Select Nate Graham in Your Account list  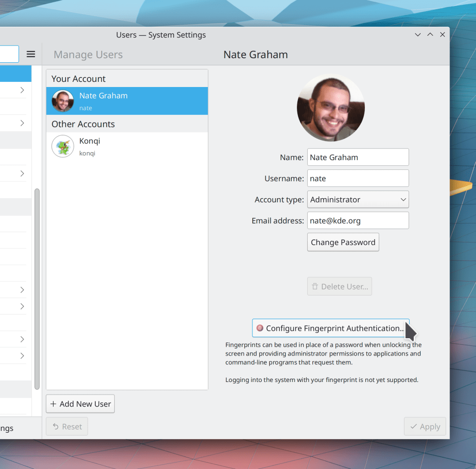point(127,101)
